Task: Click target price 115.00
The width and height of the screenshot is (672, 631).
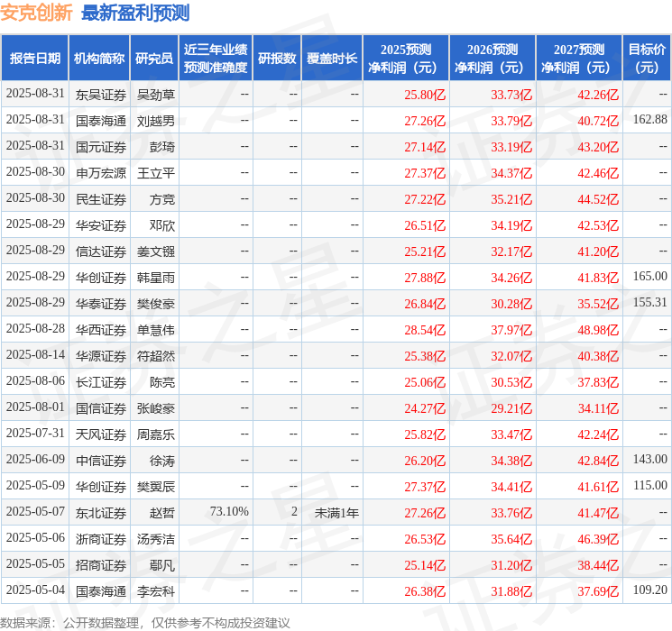Action: tap(650, 485)
